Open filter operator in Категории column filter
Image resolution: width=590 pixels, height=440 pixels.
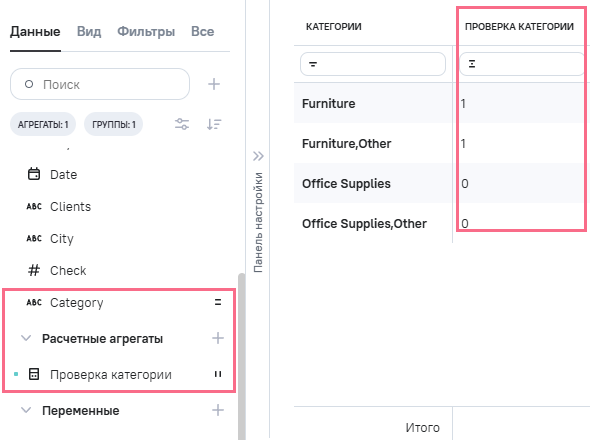click(313, 64)
